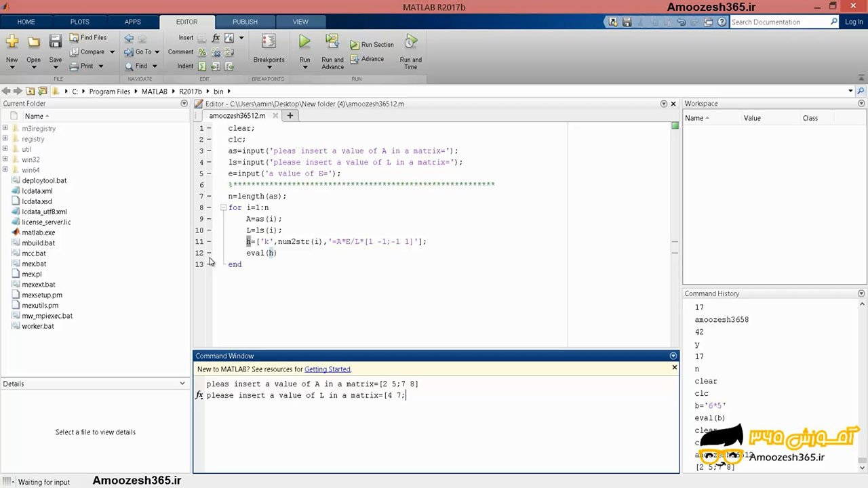Click the Compare tool
This screenshot has height=488, width=868.
click(92, 52)
